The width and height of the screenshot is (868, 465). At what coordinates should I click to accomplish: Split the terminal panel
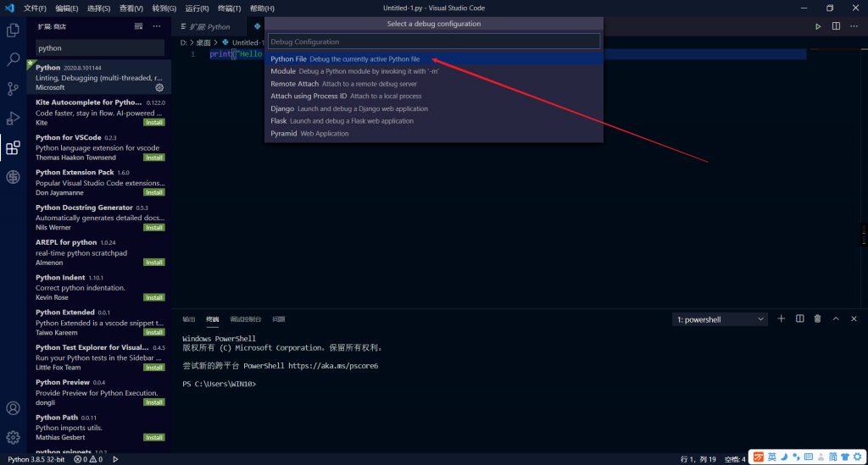coord(800,319)
